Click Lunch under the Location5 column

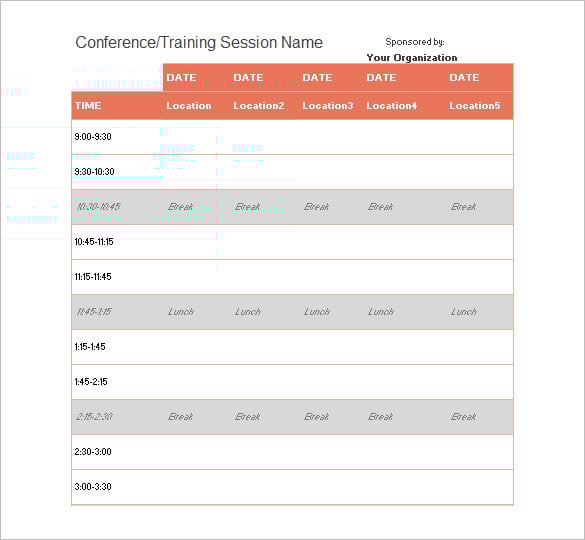coord(464,312)
